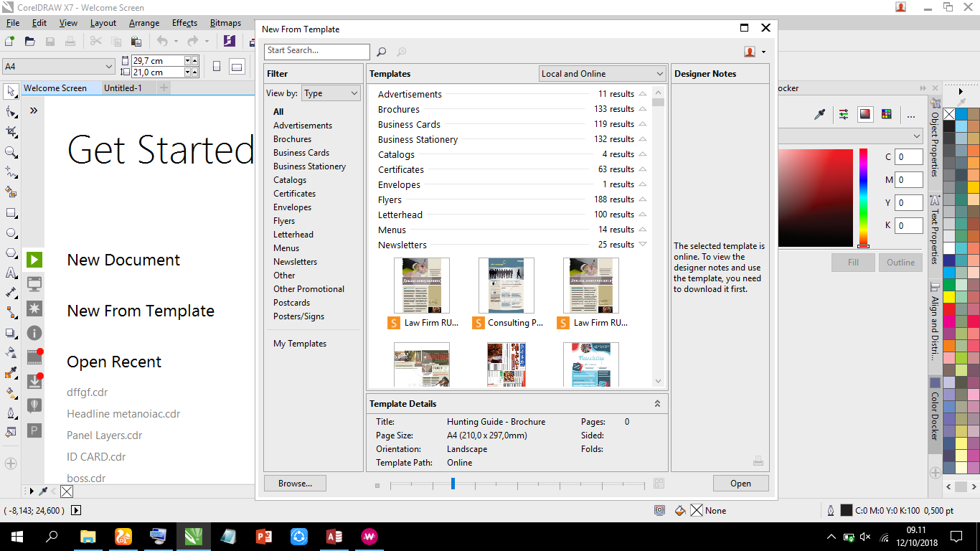Open File Explorer from the taskbar
The height and width of the screenshot is (551, 980).
click(88, 537)
